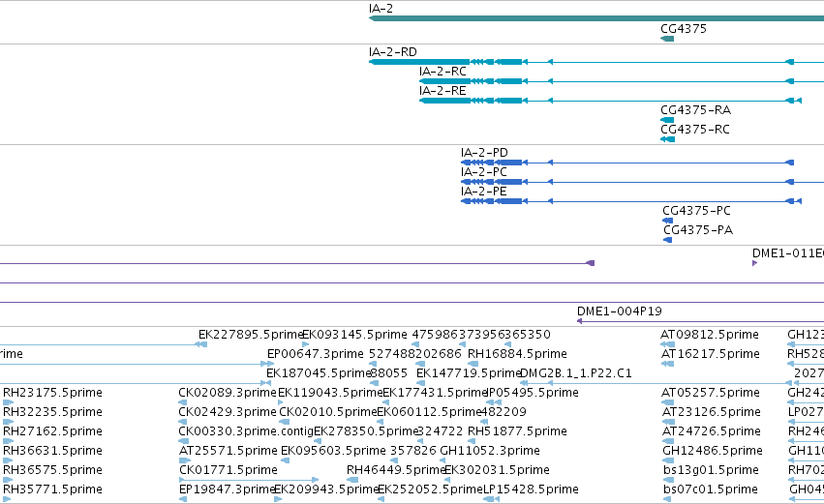Viewport: 824px width, 504px height.
Task: Open the CK02089.3prime EST
Action: coord(227,393)
